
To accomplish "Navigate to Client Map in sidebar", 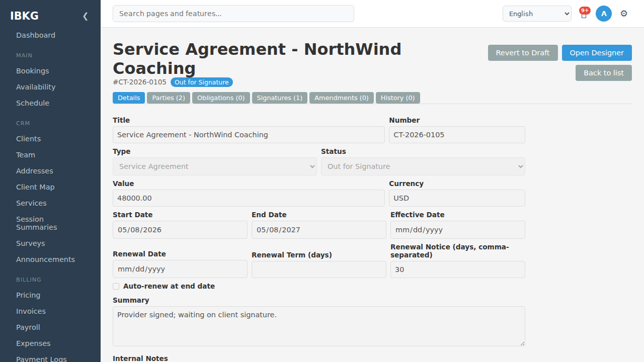I will tap(35, 187).
